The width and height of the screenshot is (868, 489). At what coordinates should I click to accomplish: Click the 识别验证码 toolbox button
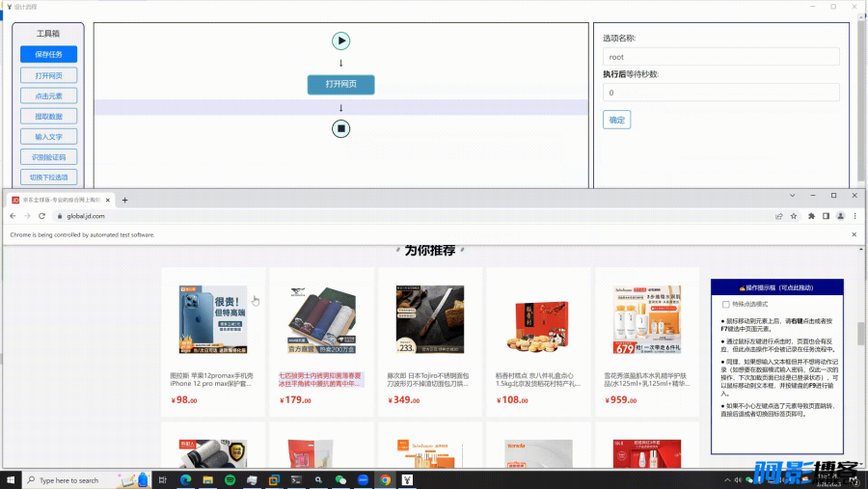pyautogui.click(x=49, y=157)
